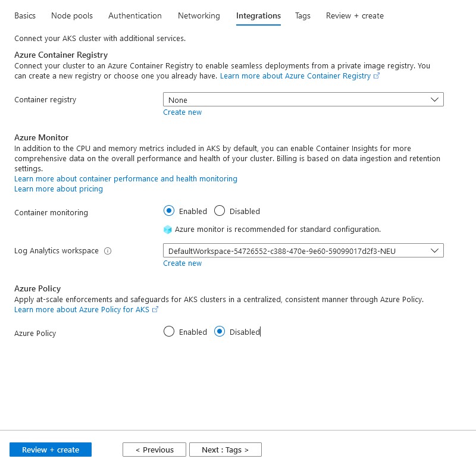Select Enabled for Azure Policy
Screen dimensions: 476x465
pos(169,332)
